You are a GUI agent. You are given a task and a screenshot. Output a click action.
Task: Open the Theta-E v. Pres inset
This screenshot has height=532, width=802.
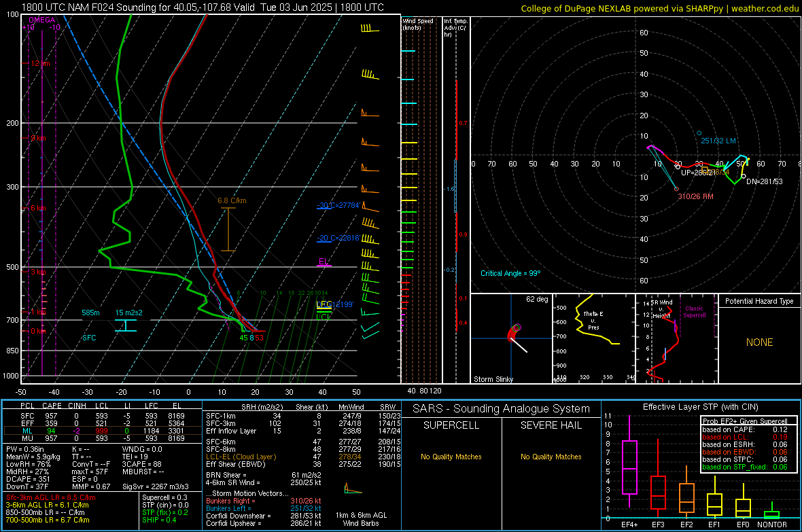(x=594, y=338)
